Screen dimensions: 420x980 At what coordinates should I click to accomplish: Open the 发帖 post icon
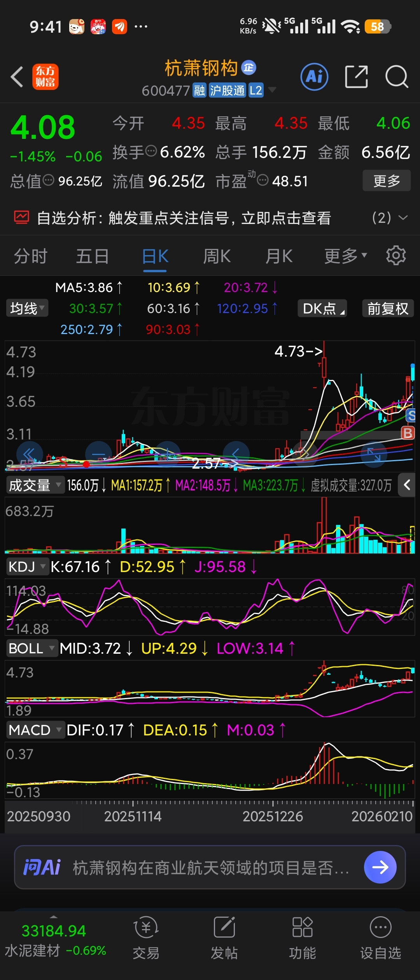pyautogui.click(x=224, y=938)
